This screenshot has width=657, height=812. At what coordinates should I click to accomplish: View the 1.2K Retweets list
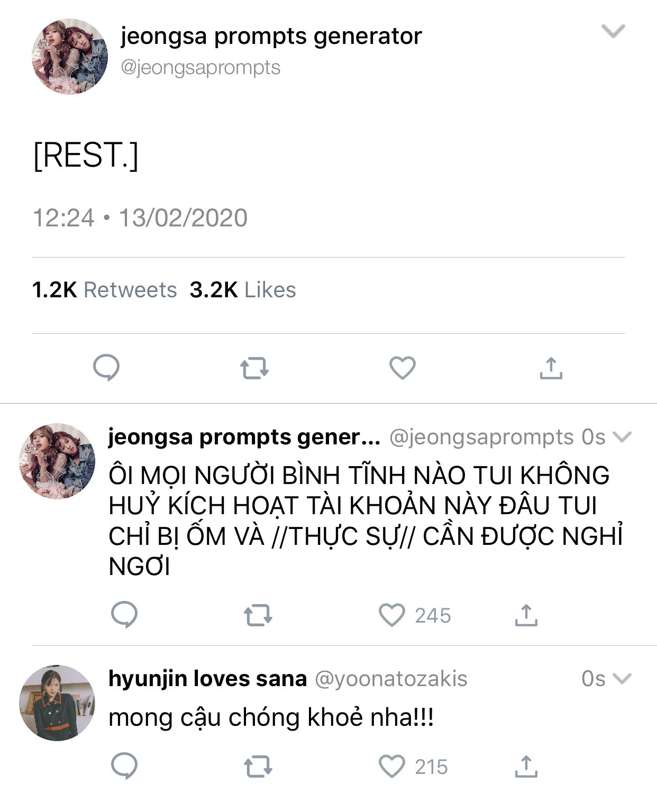[x=104, y=290]
